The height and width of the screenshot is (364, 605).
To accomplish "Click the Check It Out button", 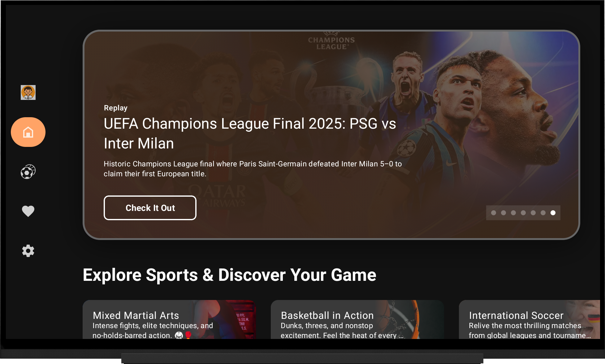I will click(150, 208).
